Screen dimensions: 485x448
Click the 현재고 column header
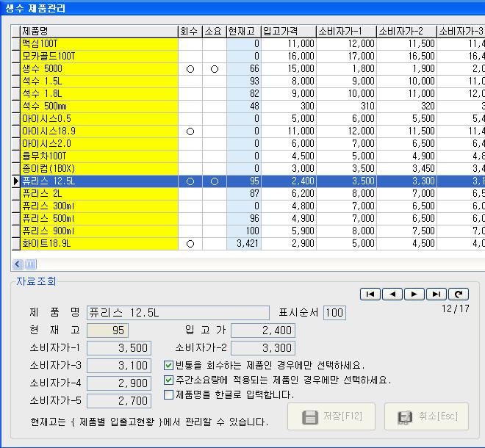(x=244, y=32)
